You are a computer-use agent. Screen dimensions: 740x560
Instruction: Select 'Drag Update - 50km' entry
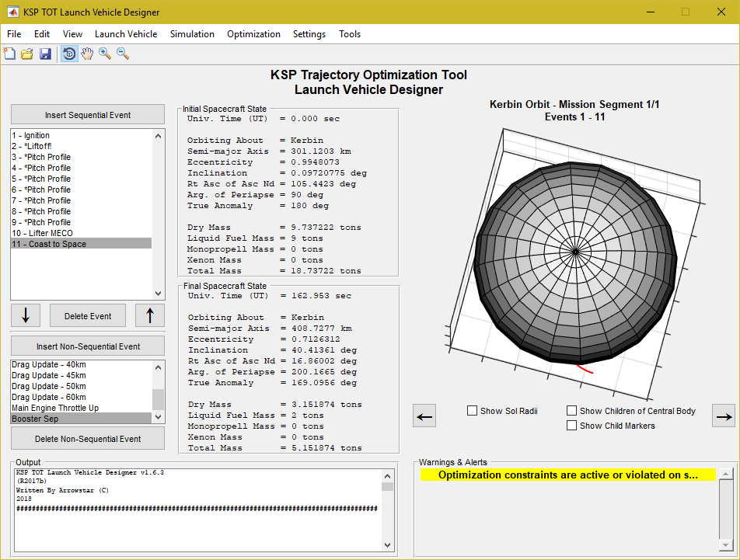tap(81, 386)
